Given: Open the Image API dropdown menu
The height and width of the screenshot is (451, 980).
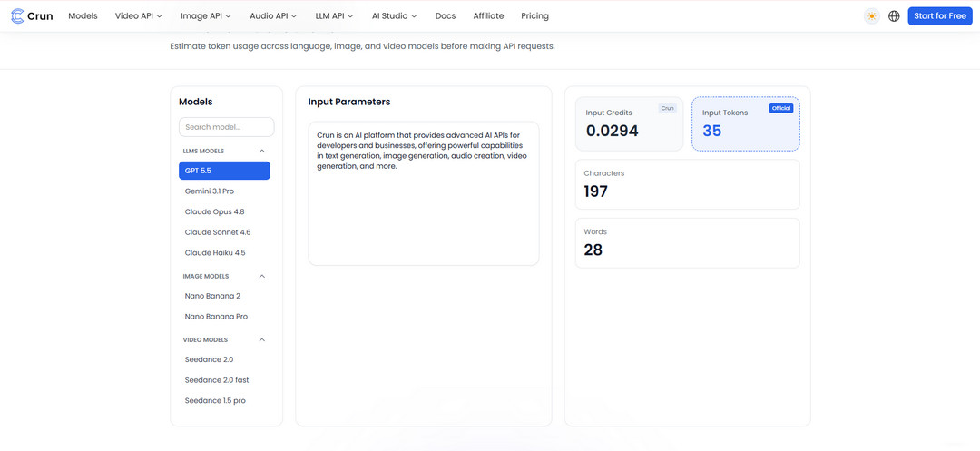Looking at the screenshot, I should [x=206, y=16].
